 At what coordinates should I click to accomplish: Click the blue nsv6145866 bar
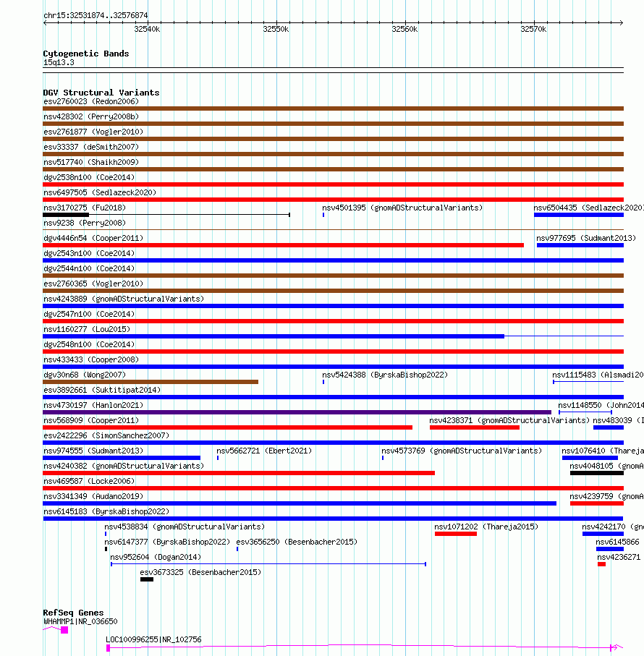(x=610, y=549)
